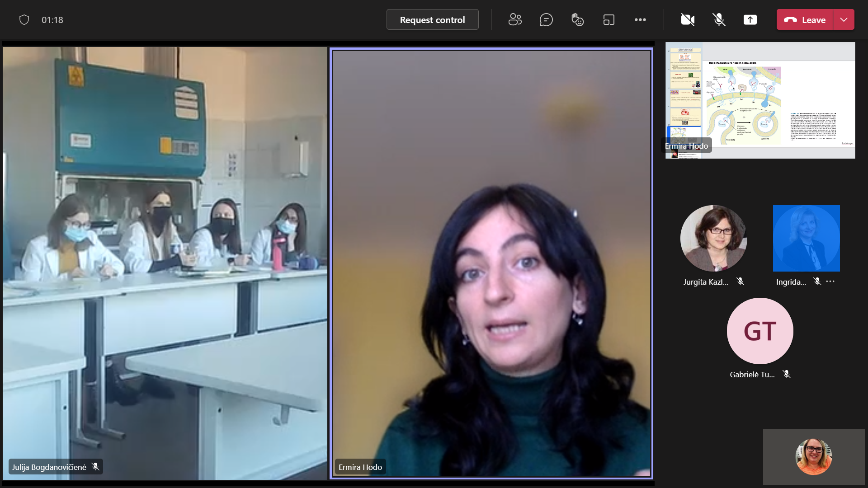The height and width of the screenshot is (488, 868).
Task: Expand the Leave options dropdown arrow
Action: click(x=844, y=20)
